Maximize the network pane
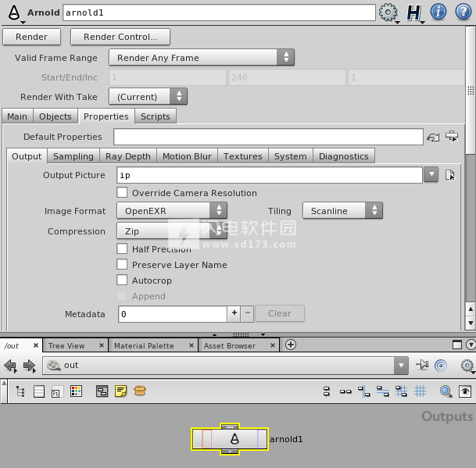The height and width of the screenshot is (468, 476). coord(457,345)
